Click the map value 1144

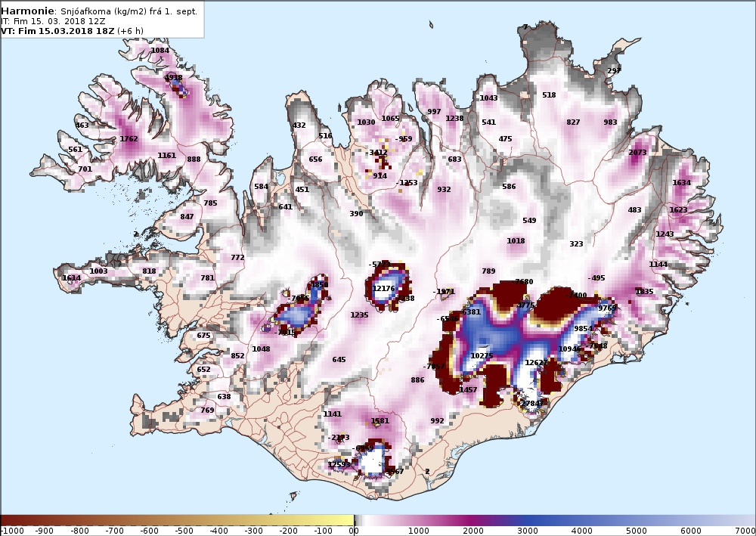(658, 264)
